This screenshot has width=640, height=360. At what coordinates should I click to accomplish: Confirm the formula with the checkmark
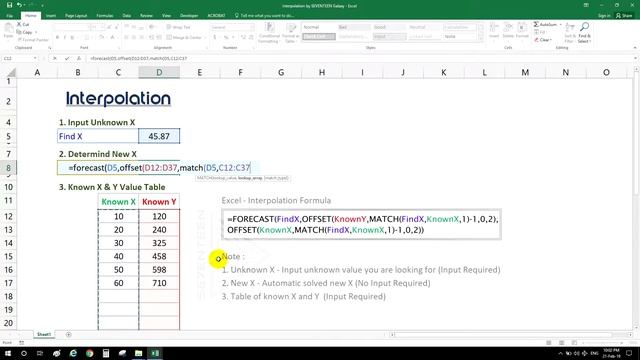pyautogui.click(x=67, y=58)
